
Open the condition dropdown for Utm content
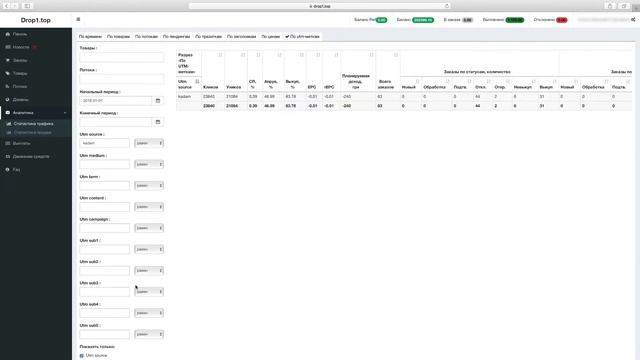click(x=149, y=207)
